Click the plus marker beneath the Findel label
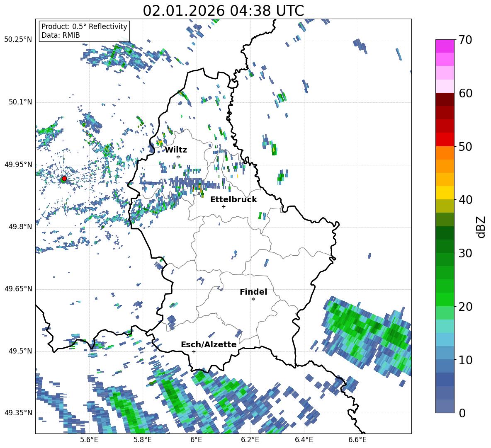Image resolution: width=491 pixels, height=448 pixels. [x=253, y=299]
